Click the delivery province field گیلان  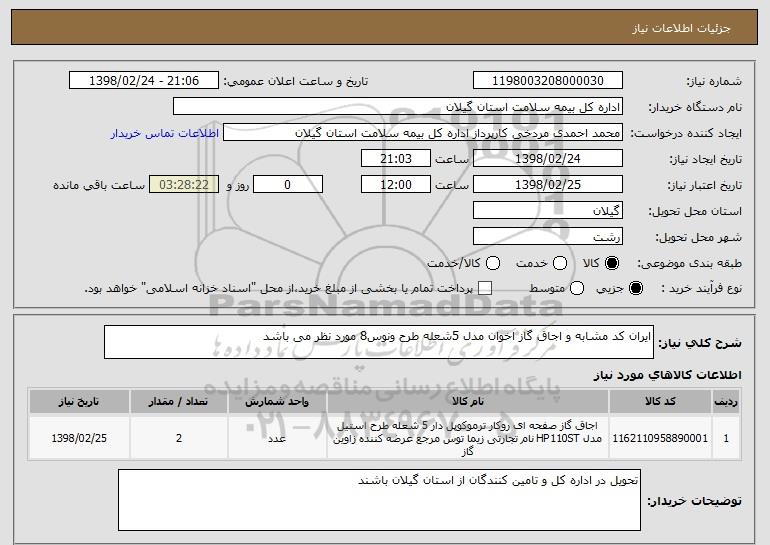[x=548, y=211]
